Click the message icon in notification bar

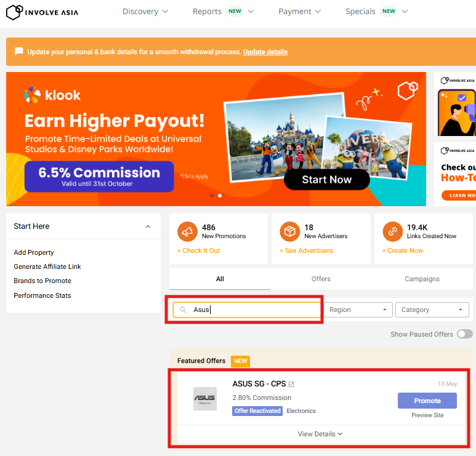[19, 52]
